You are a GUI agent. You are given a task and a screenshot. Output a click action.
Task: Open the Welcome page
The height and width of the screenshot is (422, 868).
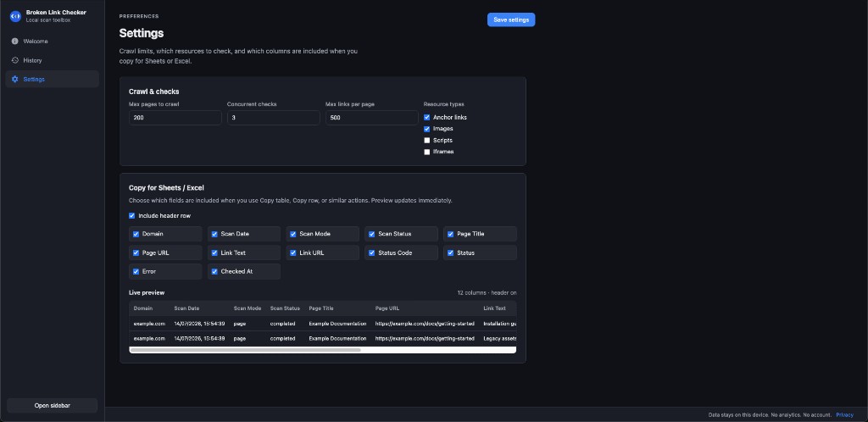pyautogui.click(x=52, y=42)
